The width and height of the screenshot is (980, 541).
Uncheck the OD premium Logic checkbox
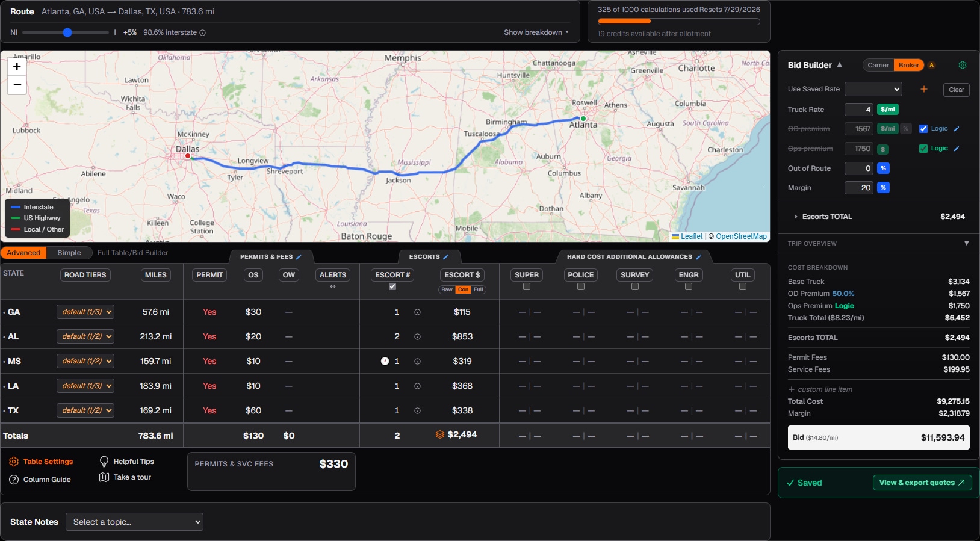[x=923, y=129]
